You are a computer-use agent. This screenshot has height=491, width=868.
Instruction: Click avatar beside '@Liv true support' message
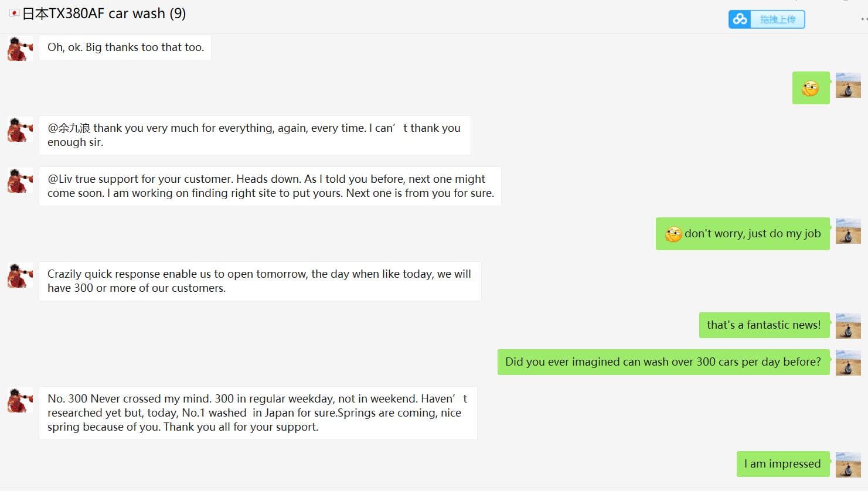pyautogui.click(x=20, y=180)
